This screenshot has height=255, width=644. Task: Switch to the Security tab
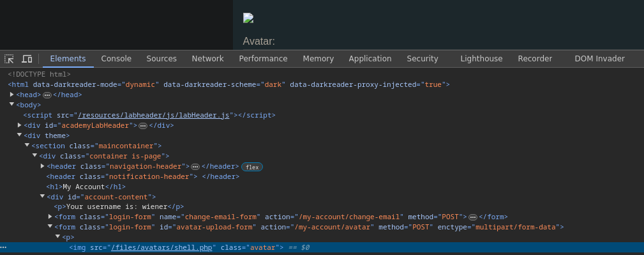pos(423,59)
